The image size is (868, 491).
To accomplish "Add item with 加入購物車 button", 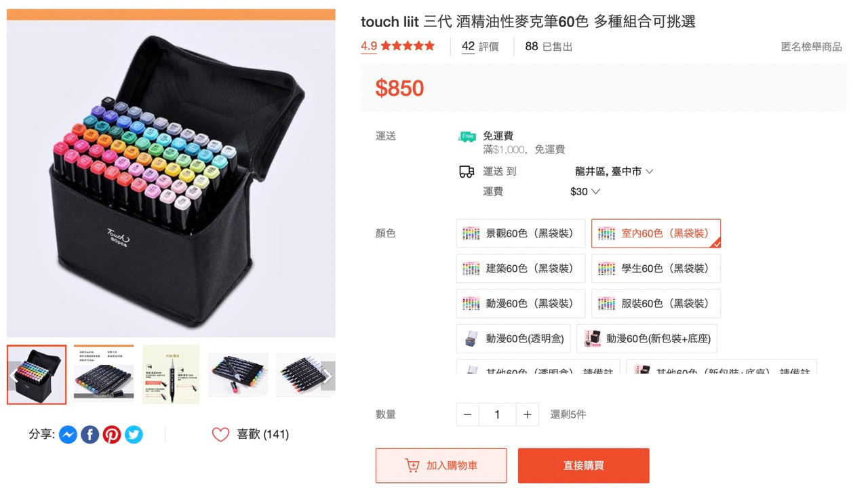I will click(x=441, y=466).
